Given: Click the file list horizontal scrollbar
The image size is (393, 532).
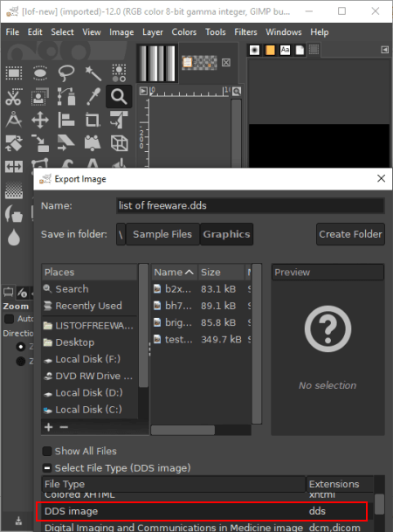Looking at the screenshot, I should click(183, 430).
